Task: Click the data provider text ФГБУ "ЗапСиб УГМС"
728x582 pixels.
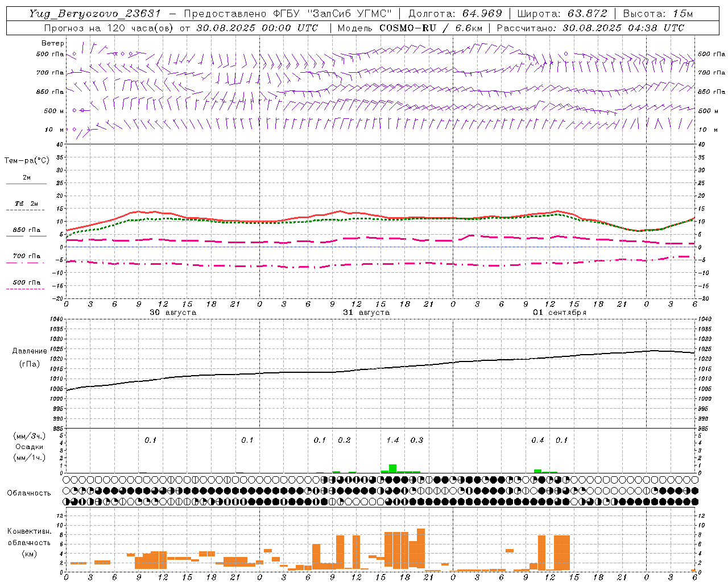Action: pyautogui.click(x=333, y=14)
